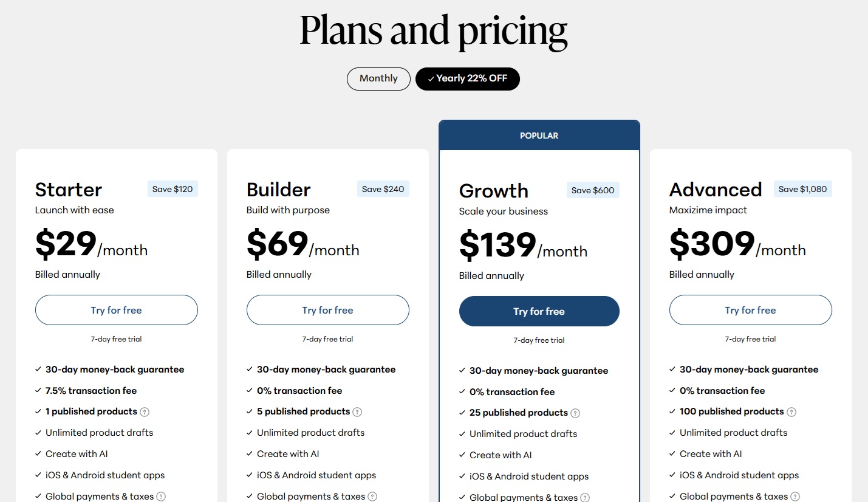Image resolution: width=868 pixels, height=502 pixels.
Task: Click the Save $1,080 badge on Advanced
Action: click(x=802, y=189)
